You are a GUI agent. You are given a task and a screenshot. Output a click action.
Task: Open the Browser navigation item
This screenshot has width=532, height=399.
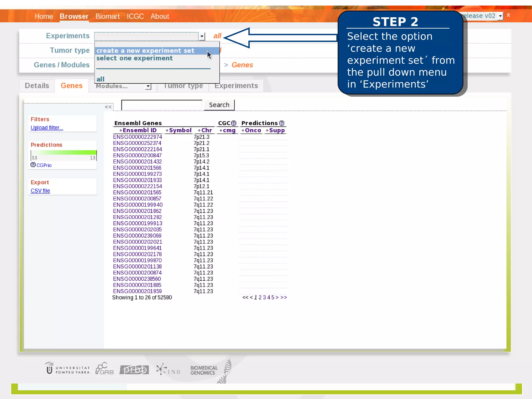74,16
